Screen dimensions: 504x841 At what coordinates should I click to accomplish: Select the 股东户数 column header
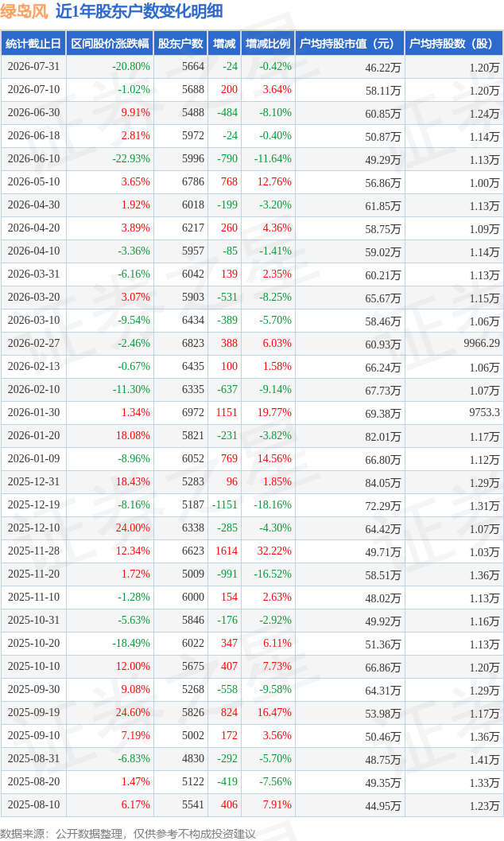click(180, 44)
